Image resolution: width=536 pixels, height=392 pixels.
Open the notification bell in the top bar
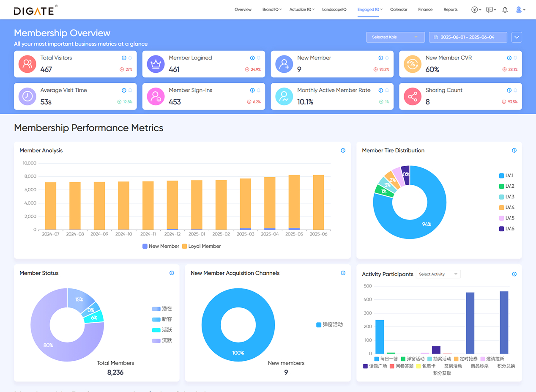click(x=505, y=10)
